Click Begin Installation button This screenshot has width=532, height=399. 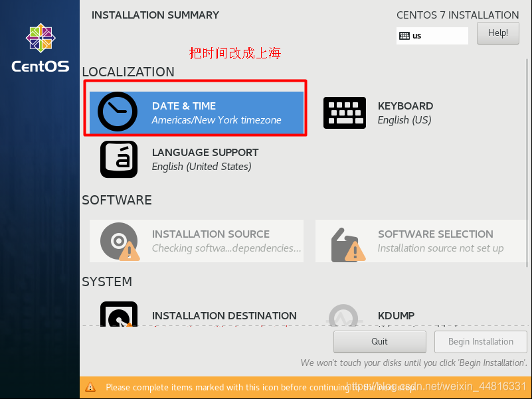coord(480,342)
